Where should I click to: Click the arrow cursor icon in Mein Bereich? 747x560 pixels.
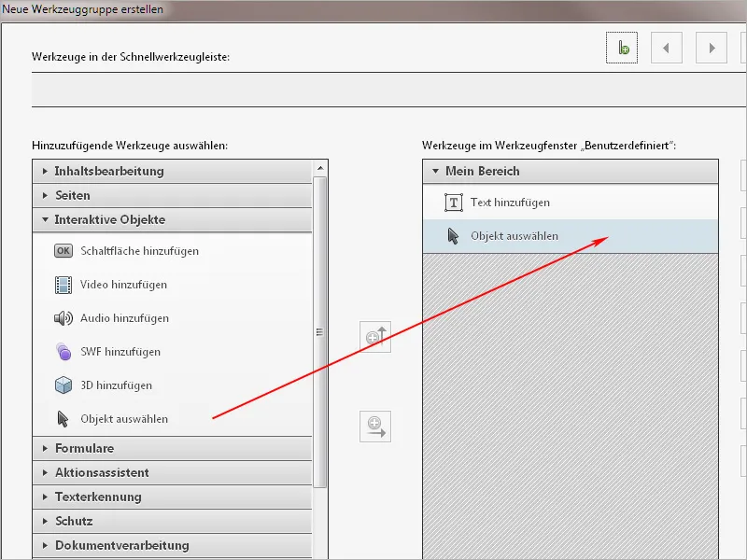point(453,236)
